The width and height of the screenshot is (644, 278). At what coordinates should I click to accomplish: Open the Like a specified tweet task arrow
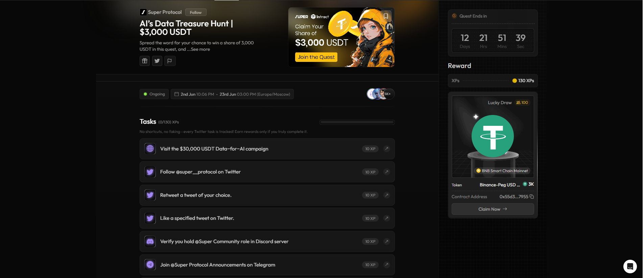point(387,218)
